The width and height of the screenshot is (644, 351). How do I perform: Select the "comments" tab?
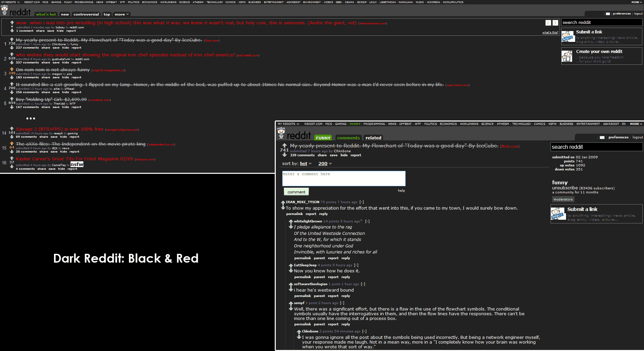coord(348,138)
